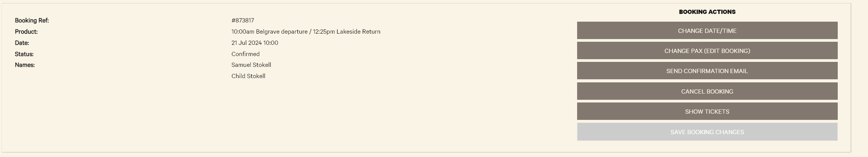Open Change Pax (Edit Booking)
868x157 pixels.
click(x=707, y=51)
